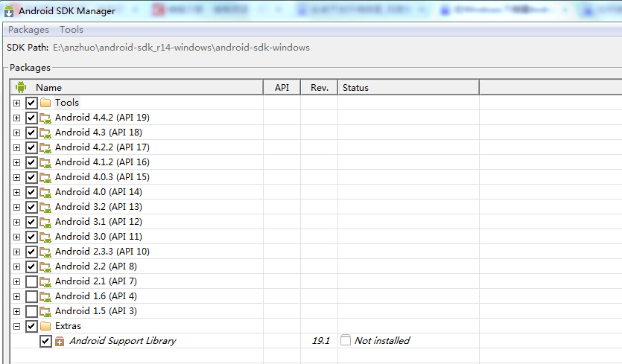Image resolution: width=622 pixels, height=364 pixels.
Task: Check the Android 1.6 (API 4) checkbox
Action: 31,296
